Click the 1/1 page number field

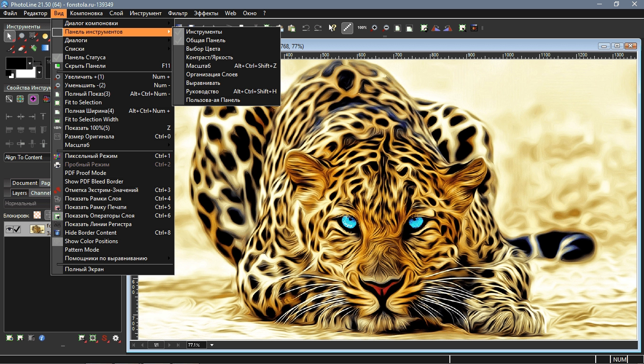(x=156, y=345)
